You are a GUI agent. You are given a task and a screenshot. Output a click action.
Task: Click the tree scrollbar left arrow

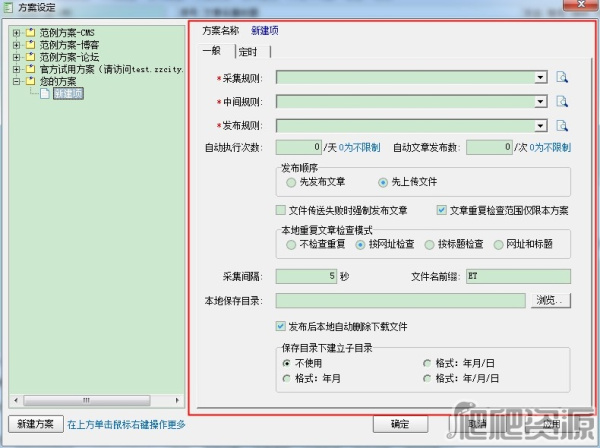point(16,401)
